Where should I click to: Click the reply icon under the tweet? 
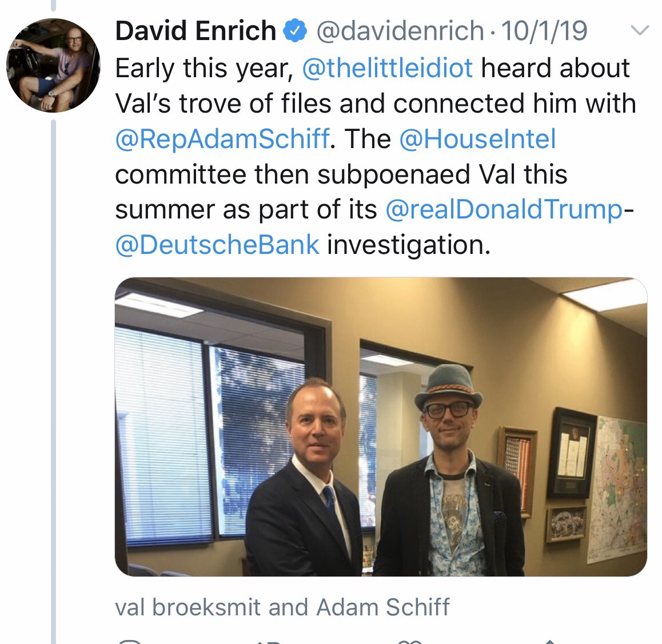coord(131,641)
